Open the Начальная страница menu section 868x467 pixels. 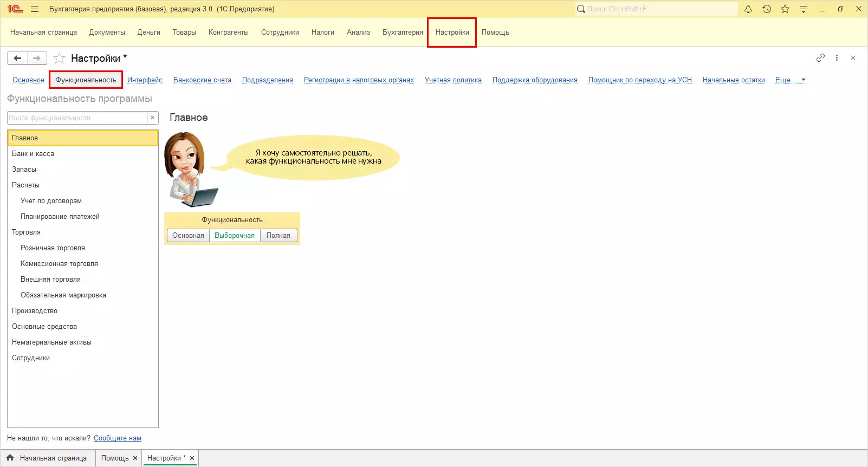click(x=43, y=33)
